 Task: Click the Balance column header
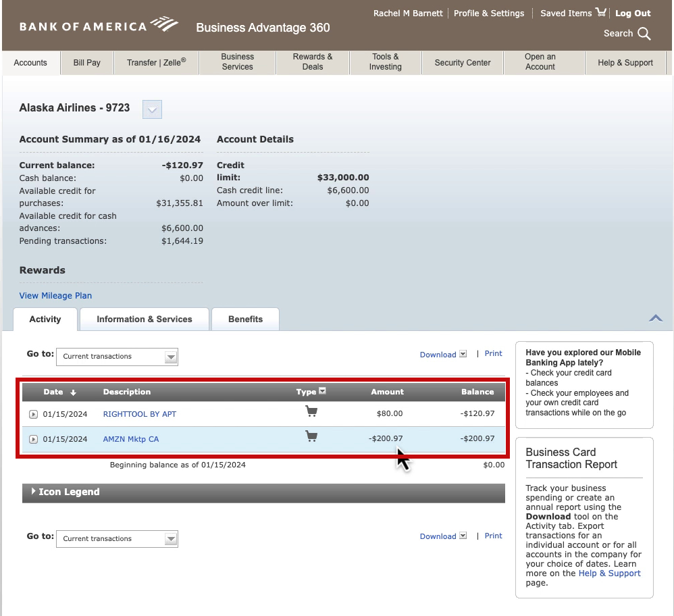point(477,392)
